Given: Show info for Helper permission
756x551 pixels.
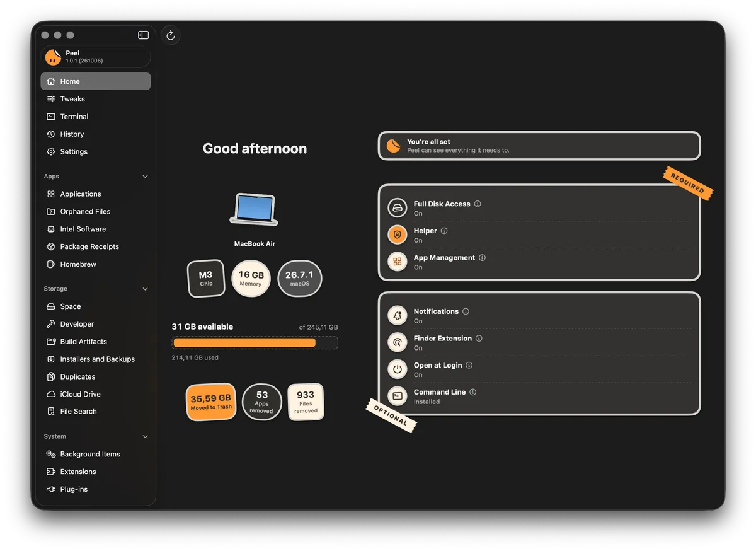Looking at the screenshot, I should (x=444, y=231).
